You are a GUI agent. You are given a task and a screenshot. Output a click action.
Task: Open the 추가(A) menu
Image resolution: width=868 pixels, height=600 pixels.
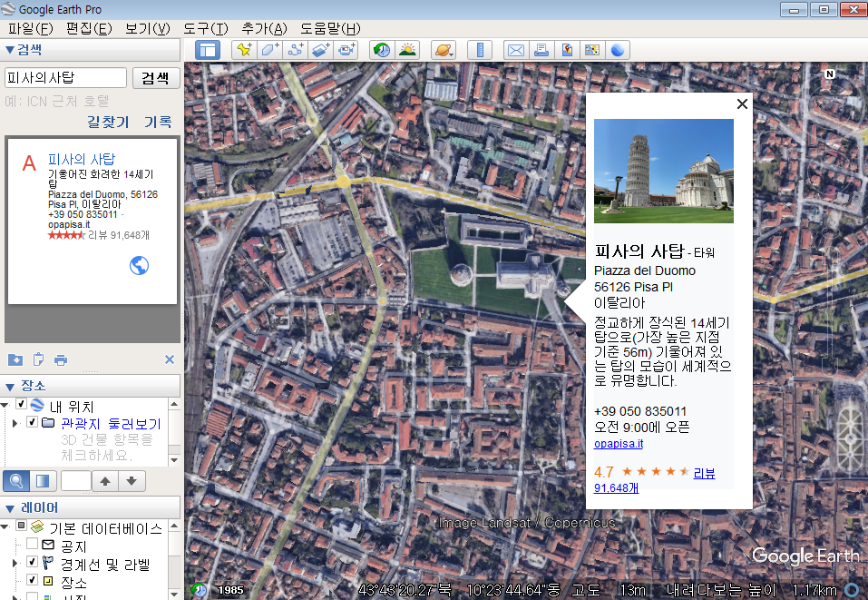pos(265,28)
